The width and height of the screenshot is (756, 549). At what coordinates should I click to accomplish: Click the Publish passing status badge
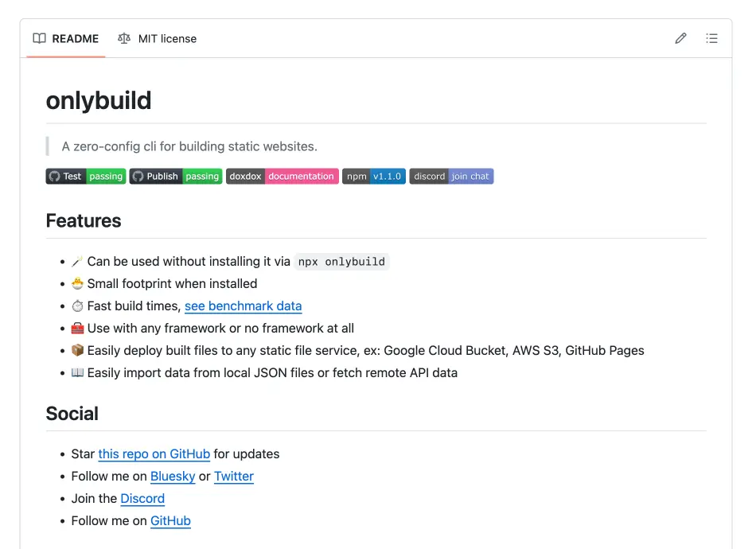point(175,176)
